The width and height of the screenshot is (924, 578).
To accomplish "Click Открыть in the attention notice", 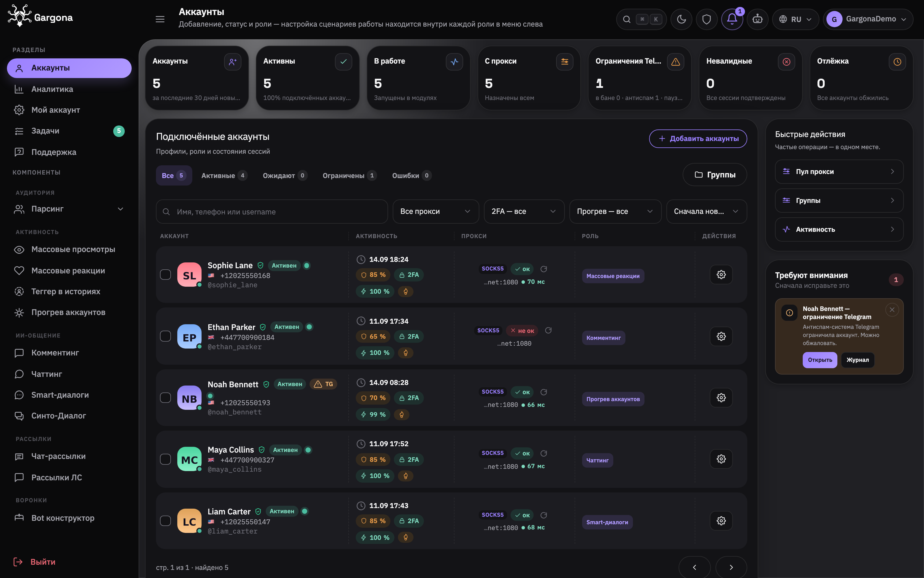I will (820, 360).
